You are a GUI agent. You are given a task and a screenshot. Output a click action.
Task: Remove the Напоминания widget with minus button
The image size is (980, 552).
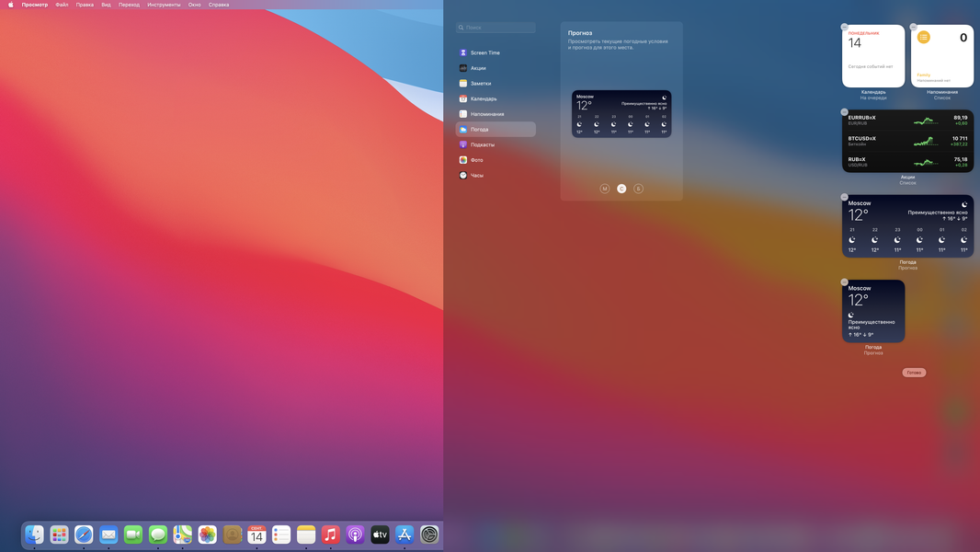[x=913, y=27]
